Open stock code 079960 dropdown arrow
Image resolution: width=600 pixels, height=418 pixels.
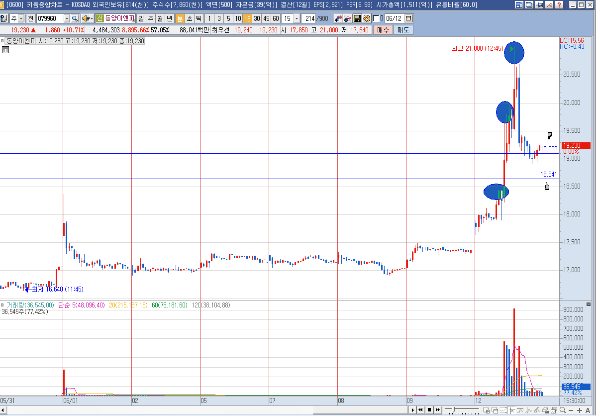point(67,18)
